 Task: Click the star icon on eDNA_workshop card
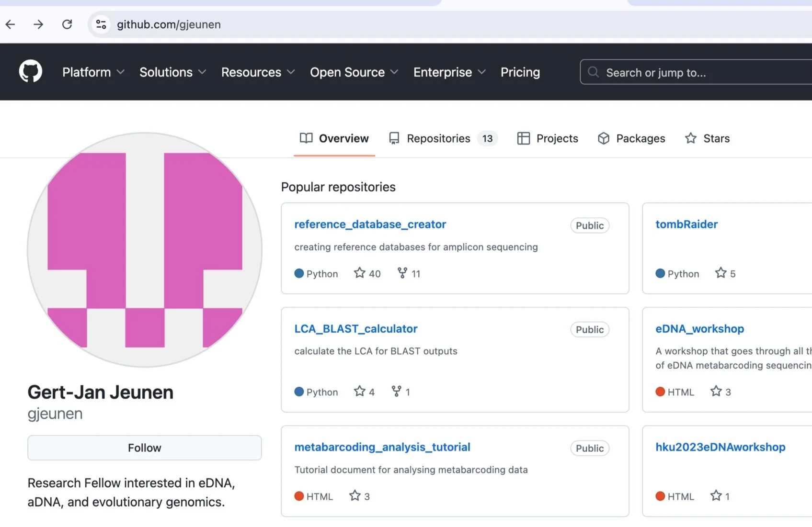716,391
